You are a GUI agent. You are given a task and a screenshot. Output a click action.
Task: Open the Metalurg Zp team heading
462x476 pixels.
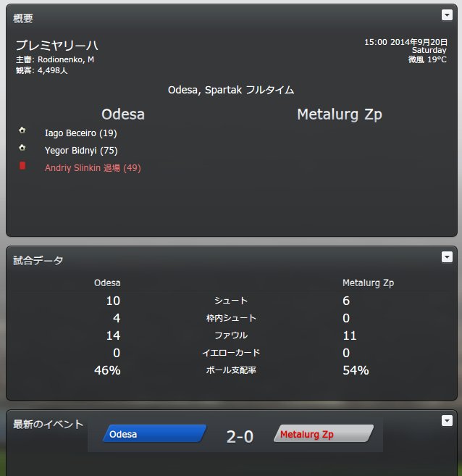tap(340, 114)
